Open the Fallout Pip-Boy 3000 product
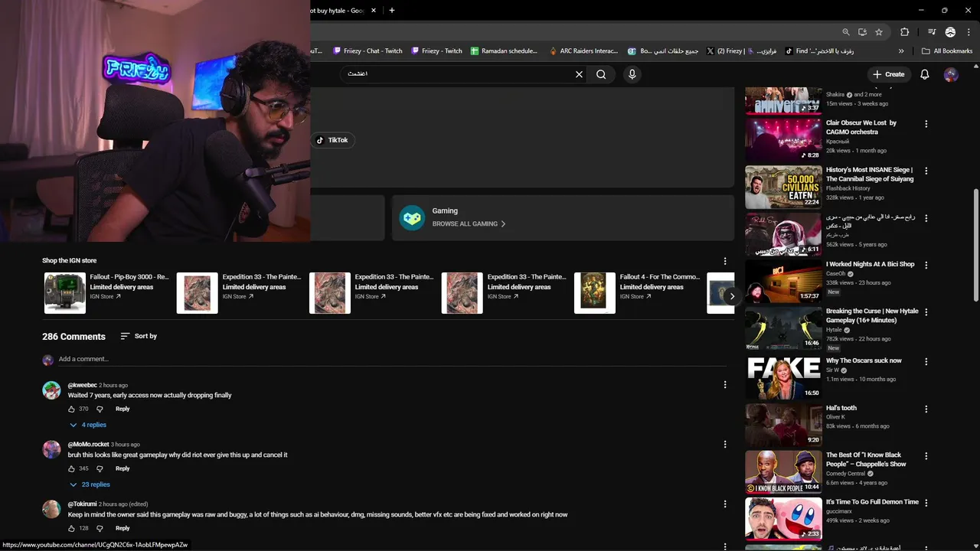The width and height of the screenshot is (980, 551). (107, 292)
